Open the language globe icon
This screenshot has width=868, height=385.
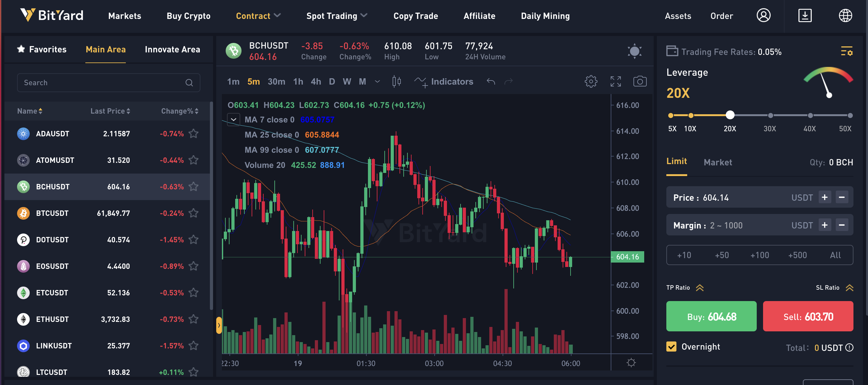845,15
